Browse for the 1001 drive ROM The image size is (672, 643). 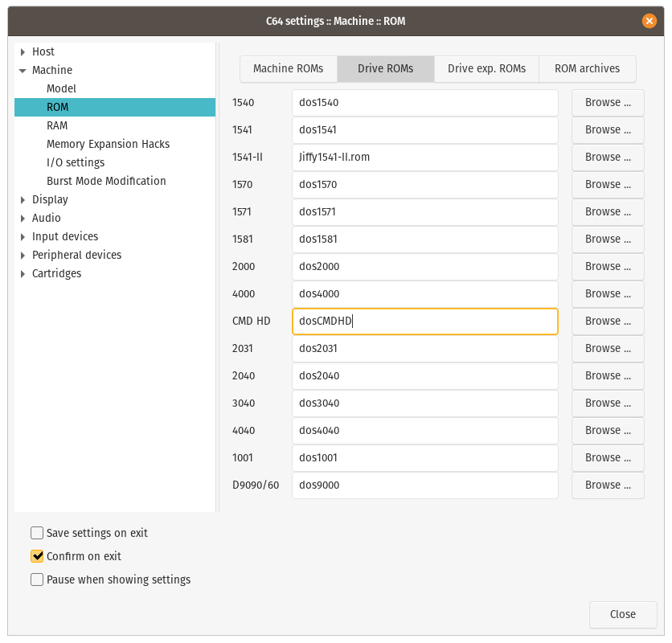[608, 458]
